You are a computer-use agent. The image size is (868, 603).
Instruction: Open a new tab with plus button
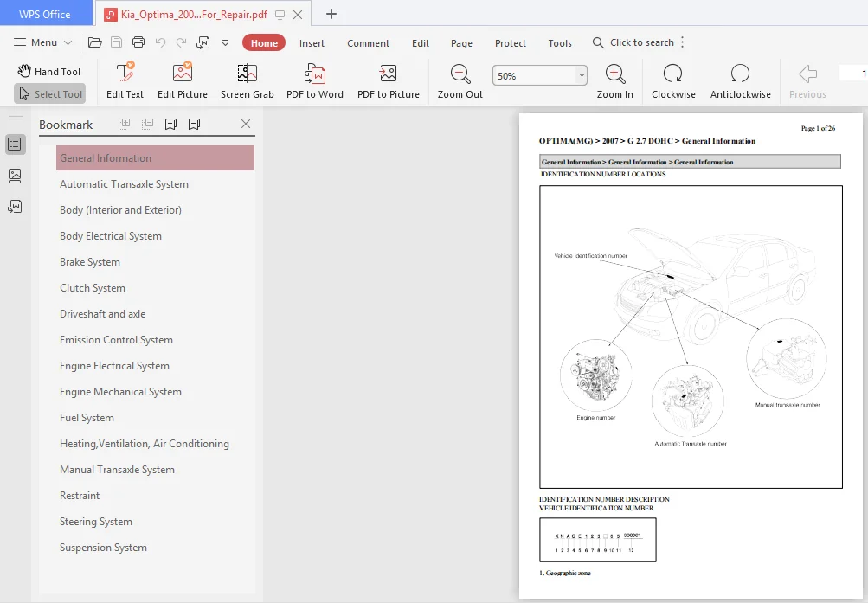click(x=331, y=14)
